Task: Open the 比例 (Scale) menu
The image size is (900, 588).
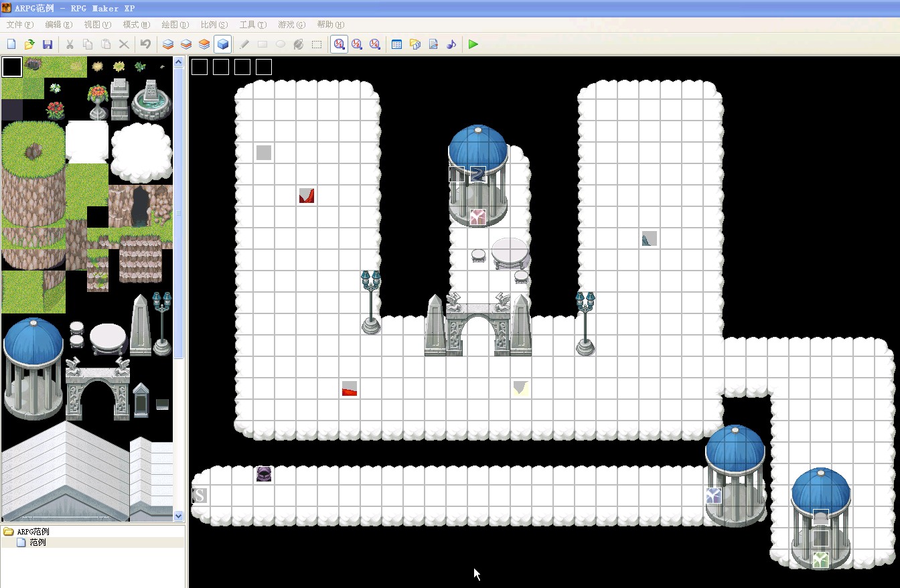Action: (214, 25)
